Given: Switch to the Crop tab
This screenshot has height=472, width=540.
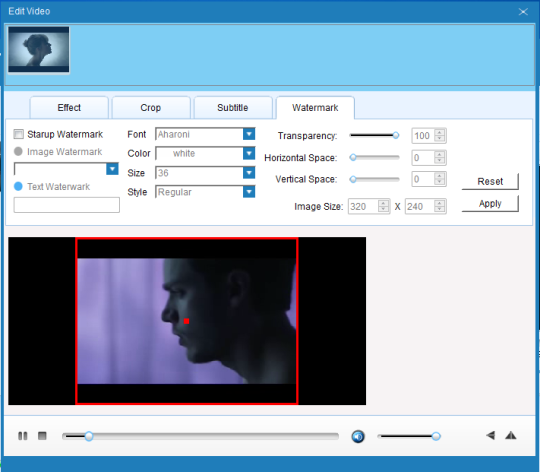Looking at the screenshot, I should tap(151, 108).
